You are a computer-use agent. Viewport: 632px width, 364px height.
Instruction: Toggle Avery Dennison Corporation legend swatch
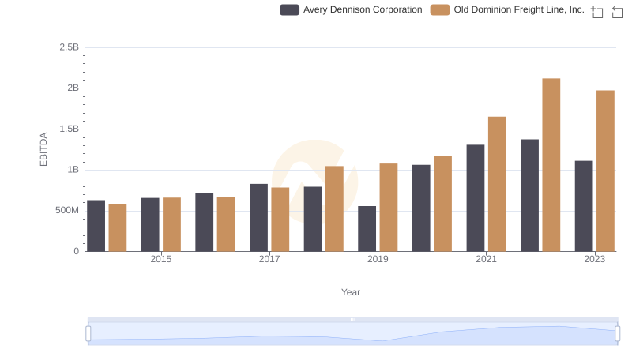point(289,9)
